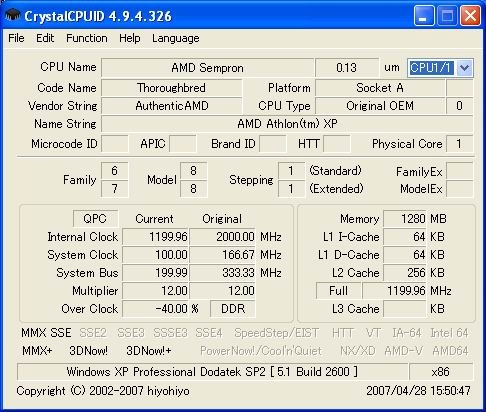
Task: Click the 3DNow!+ feature label
Action: [x=149, y=351]
